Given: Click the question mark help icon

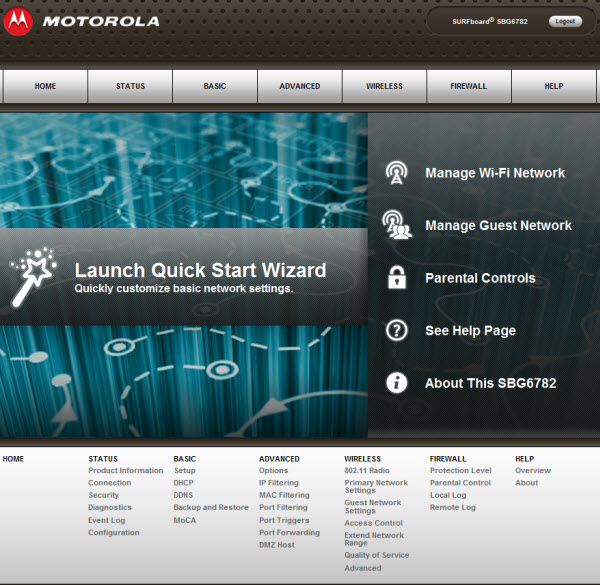Looking at the screenshot, I should pyautogui.click(x=397, y=331).
